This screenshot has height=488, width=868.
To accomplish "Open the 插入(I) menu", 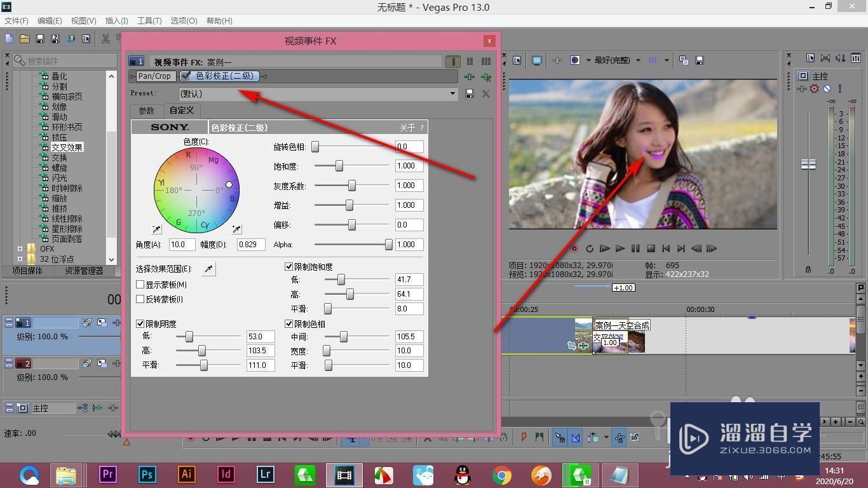I will [x=116, y=21].
